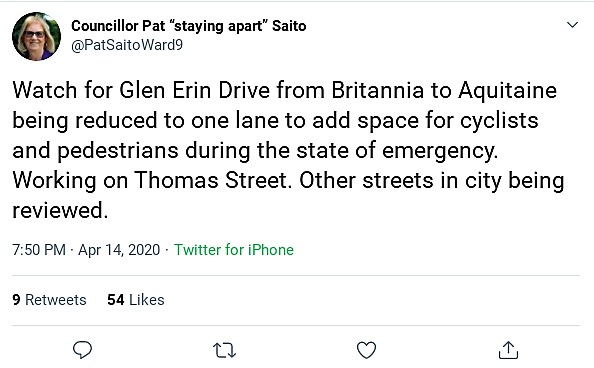Viewport: 594px width, 368px height.
Task: Click the final word 'reviewed.'
Action: tap(60, 210)
